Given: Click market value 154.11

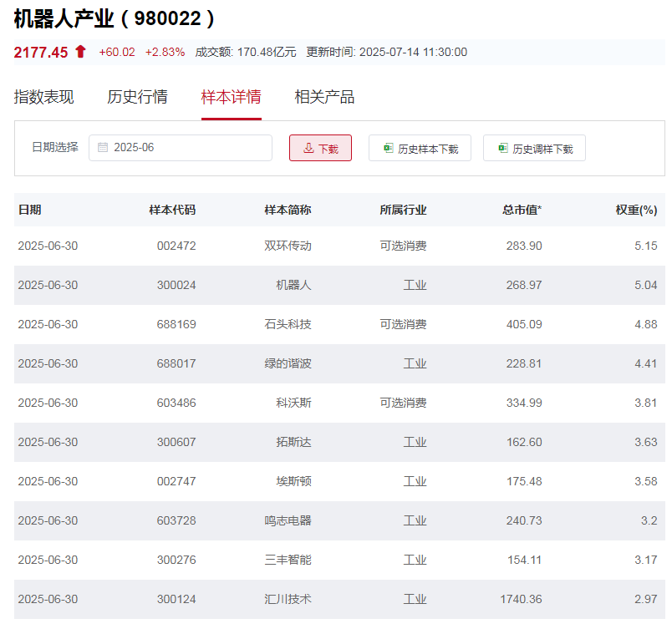Looking at the screenshot, I should (x=525, y=560).
